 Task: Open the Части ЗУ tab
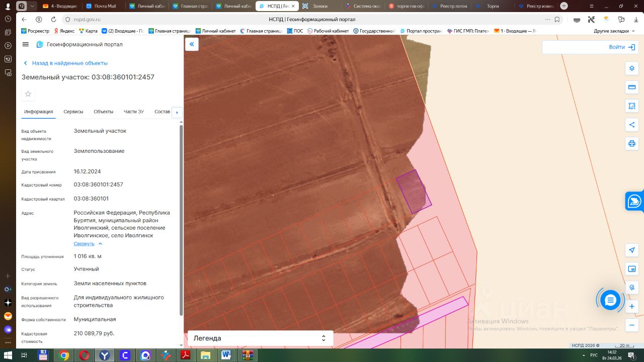tap(134, 112)
